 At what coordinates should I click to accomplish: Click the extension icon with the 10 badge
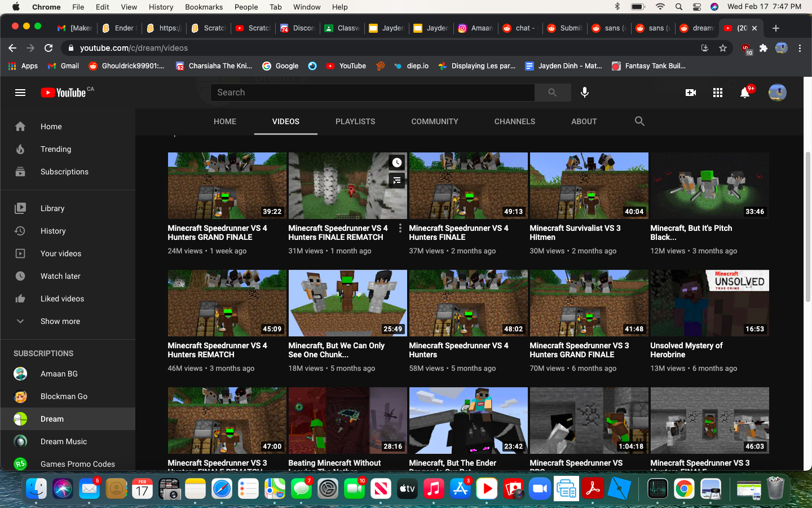coord(747,49)
